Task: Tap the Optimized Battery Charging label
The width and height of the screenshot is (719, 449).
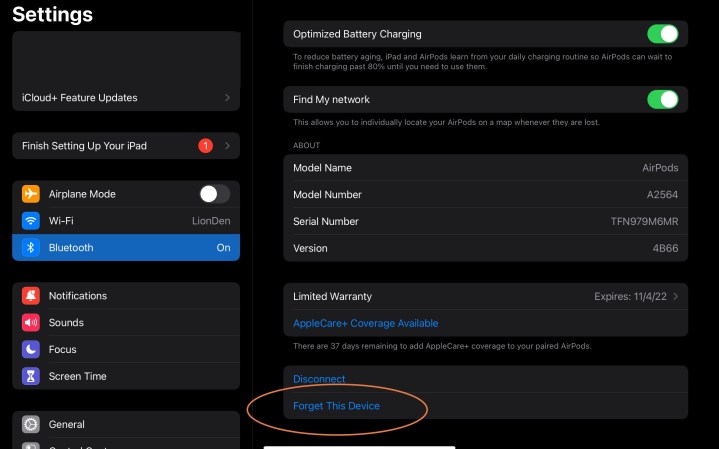Action: coord(357,34)
